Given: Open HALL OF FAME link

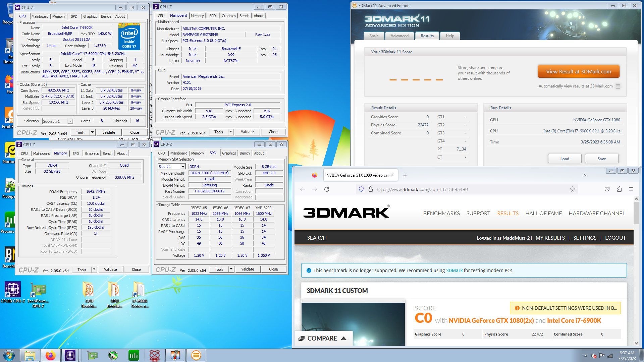Looking at the screenshot, I should 543,213.
